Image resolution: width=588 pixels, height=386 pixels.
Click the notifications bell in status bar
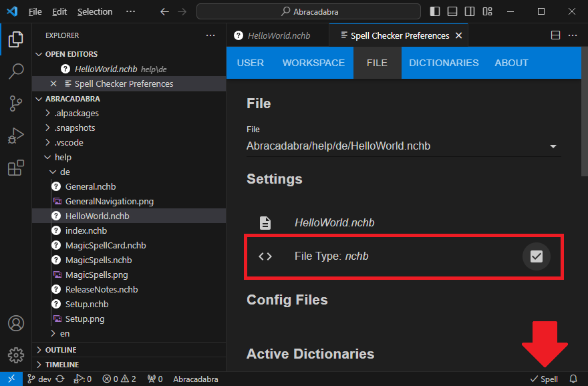573,379
